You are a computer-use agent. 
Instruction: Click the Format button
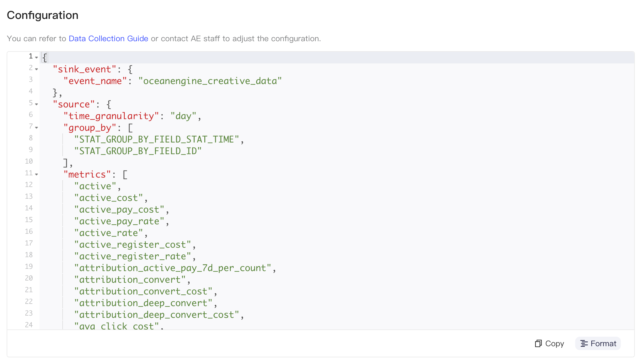click(x=598, y=343)
